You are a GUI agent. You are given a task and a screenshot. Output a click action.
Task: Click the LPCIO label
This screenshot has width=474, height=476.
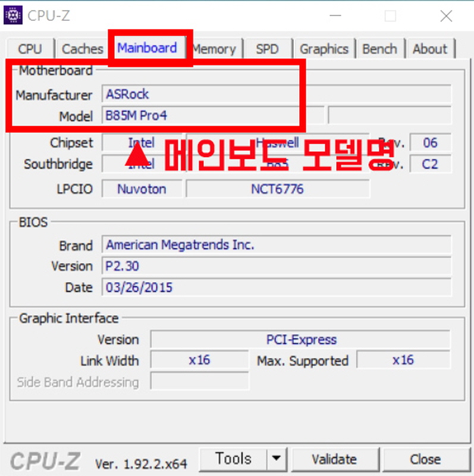[75, 189]
